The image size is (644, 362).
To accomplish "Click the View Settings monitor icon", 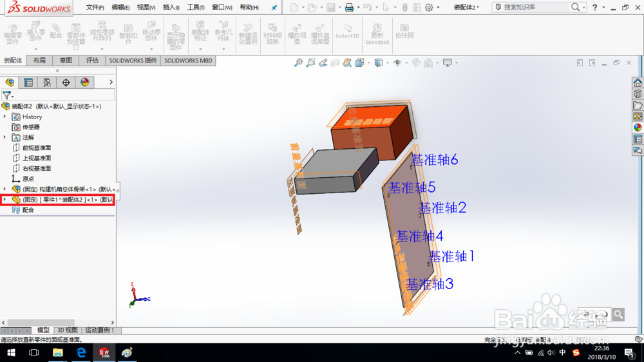I will coord(448,63).
